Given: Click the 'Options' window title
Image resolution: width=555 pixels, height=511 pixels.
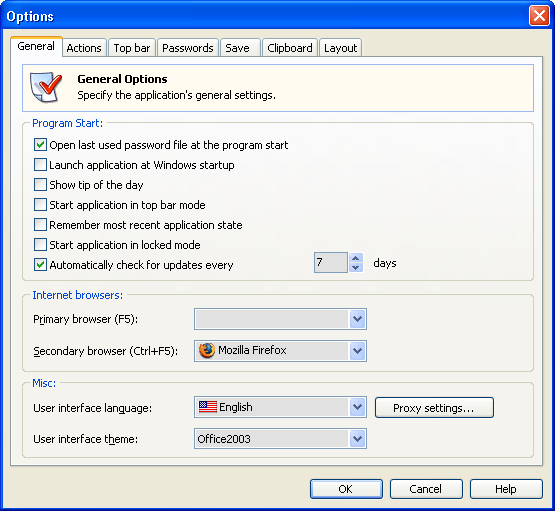Looking at the screenshot, I should click(30, 17).
